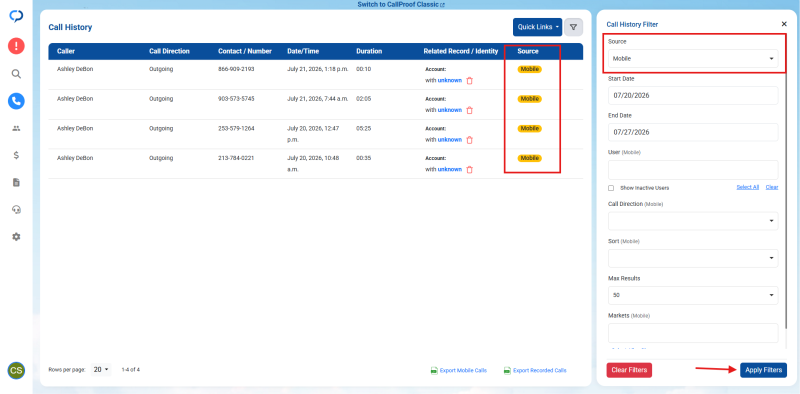Open the contacts people icon in the sidebar
Viewport: 800px width, 394px height.
(16, 129)
